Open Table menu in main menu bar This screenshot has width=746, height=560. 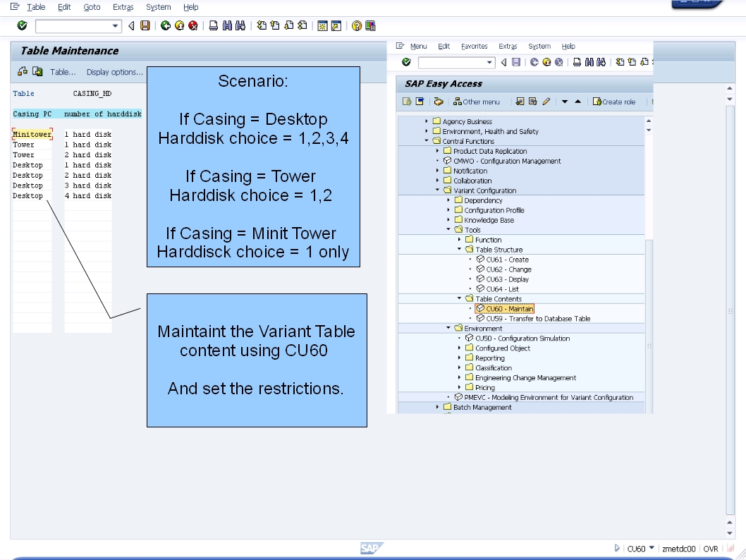[36, 6]
